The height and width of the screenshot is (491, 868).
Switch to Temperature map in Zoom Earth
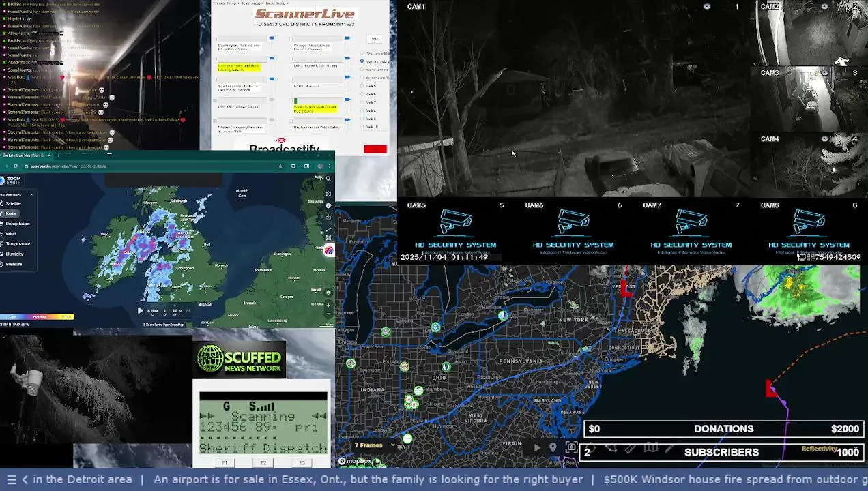click(x=18, y=243)
